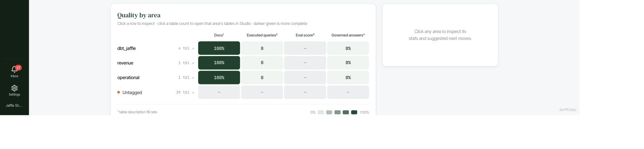This screenshot has width=644, height=149.
Task: Open the Inbox bell icon
Action: click(x=14, y=70)
